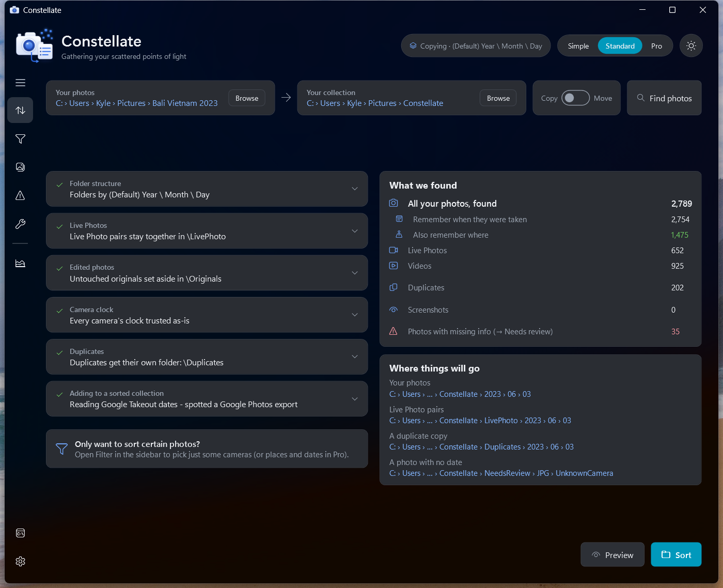Click the Videos play icon
Viewport: 723px width, 588px height.
click(x=394, y=266)
